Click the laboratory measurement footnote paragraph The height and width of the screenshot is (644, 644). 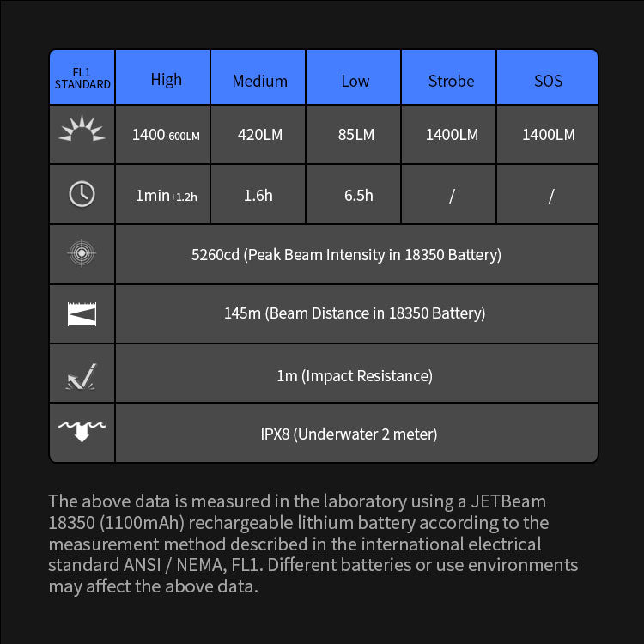point(313,544)
